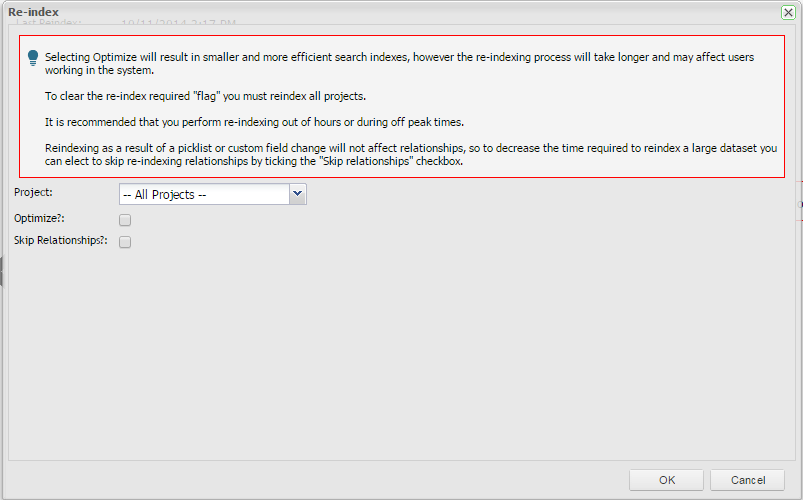Screen dimensions: 803x500
Task: Click the 'Project:' field label
Action: point(33,192)
